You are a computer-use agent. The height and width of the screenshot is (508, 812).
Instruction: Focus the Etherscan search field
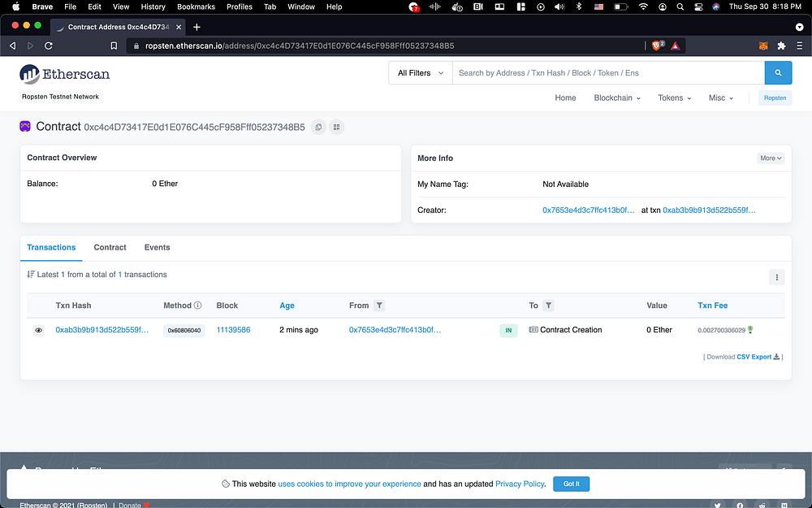click(608, 72)
